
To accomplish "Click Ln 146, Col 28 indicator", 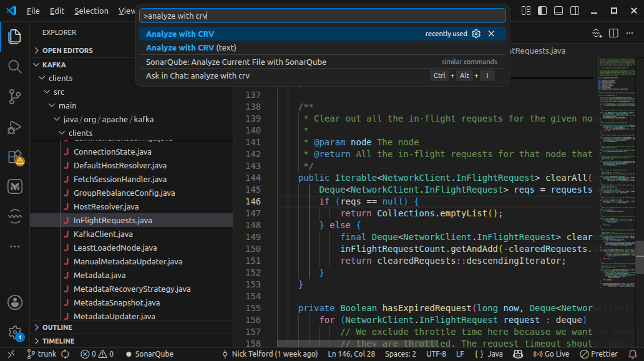I will click(351, 354).
